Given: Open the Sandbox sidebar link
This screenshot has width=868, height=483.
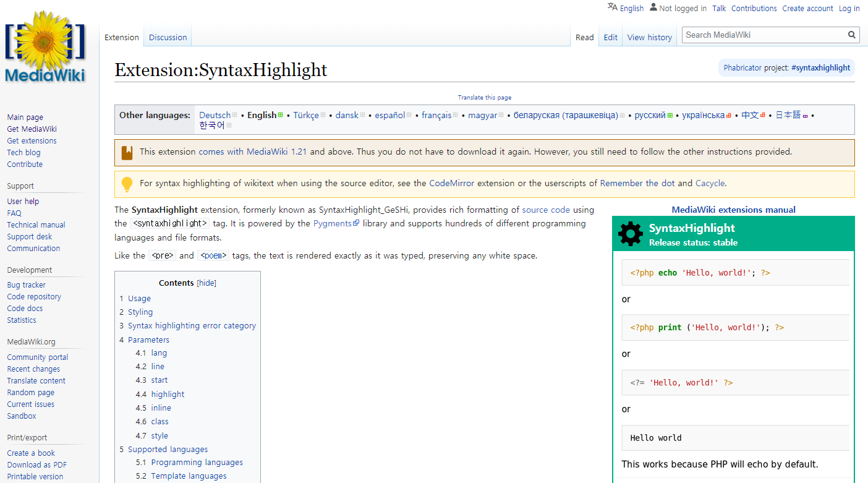Looking at the screenshot, I should tap(22, 416).
